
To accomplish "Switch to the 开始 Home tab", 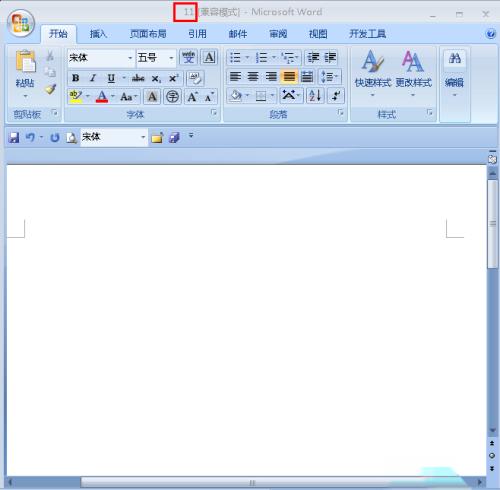I will pos(58,34).
